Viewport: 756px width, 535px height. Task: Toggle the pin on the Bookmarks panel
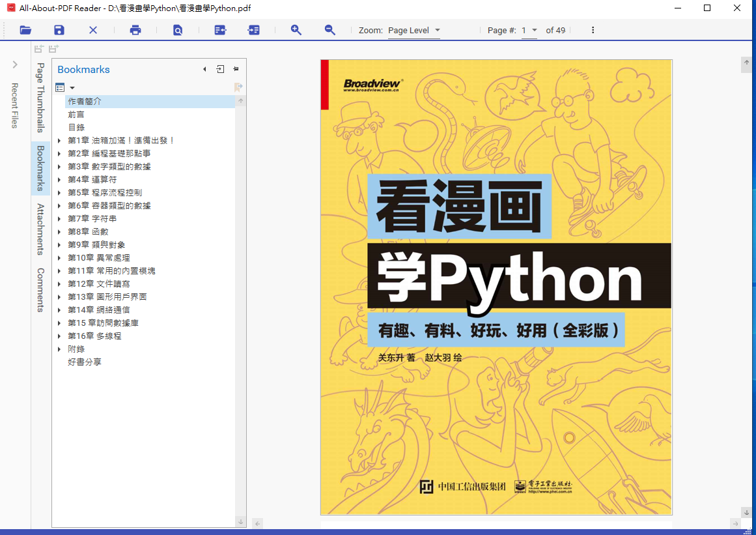tap(236, 69)
